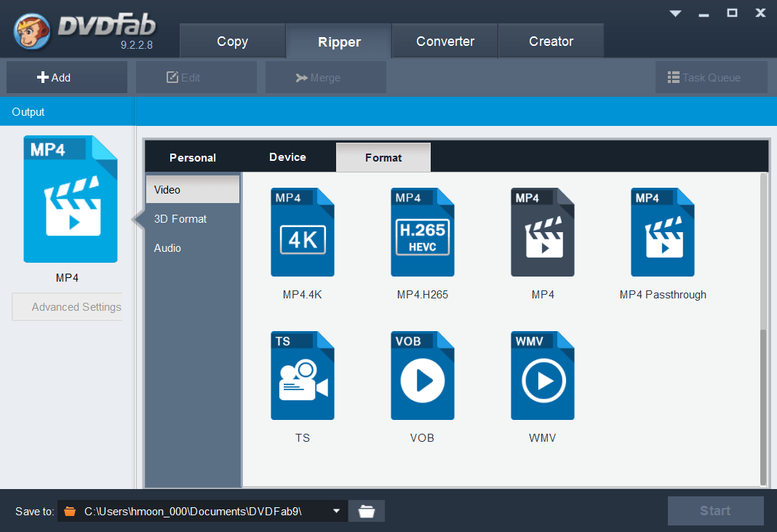This screenshot has width=777, height=532.
Task: Open the Converter module tab
Action: pos(445,41)
